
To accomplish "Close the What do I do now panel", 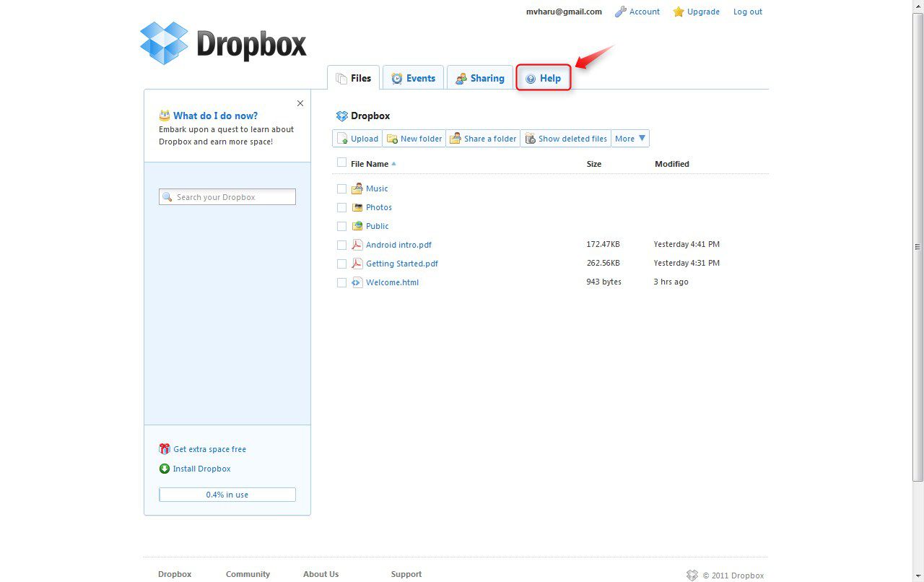I will 300,103.
